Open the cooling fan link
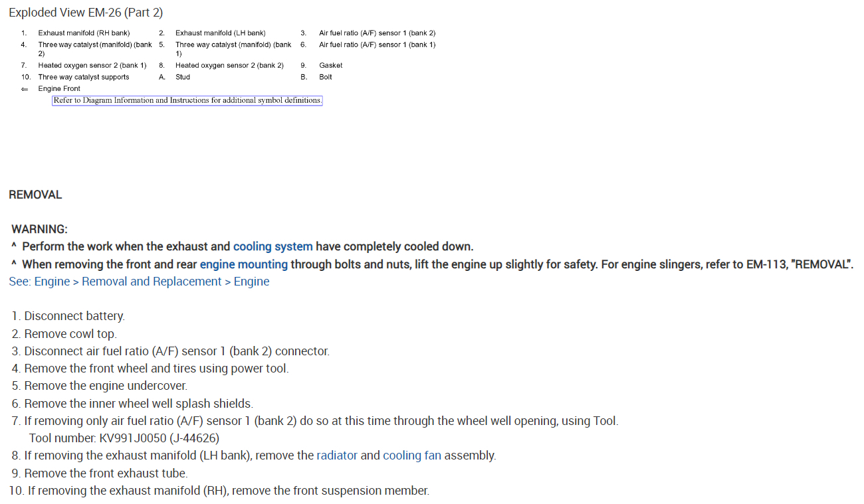 [411, 456]
